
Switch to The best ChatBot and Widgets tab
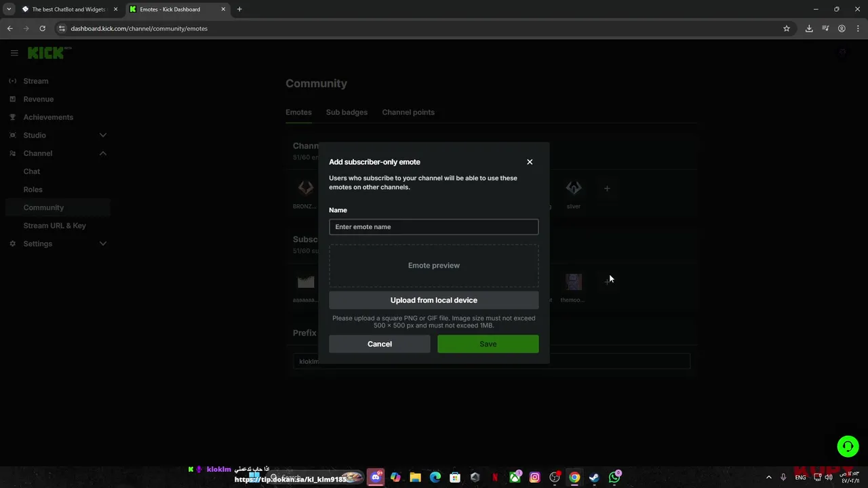click(x=68, y=9)
